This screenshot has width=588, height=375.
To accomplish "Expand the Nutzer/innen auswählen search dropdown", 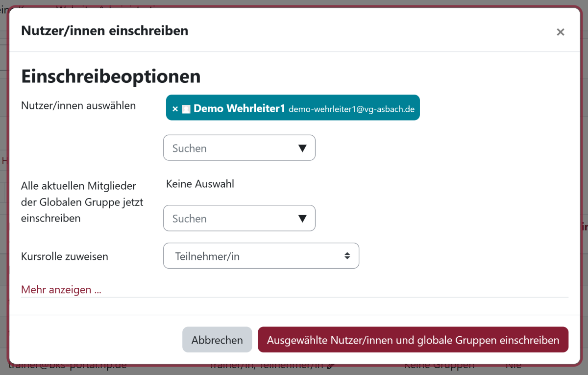I will [230, 148].
